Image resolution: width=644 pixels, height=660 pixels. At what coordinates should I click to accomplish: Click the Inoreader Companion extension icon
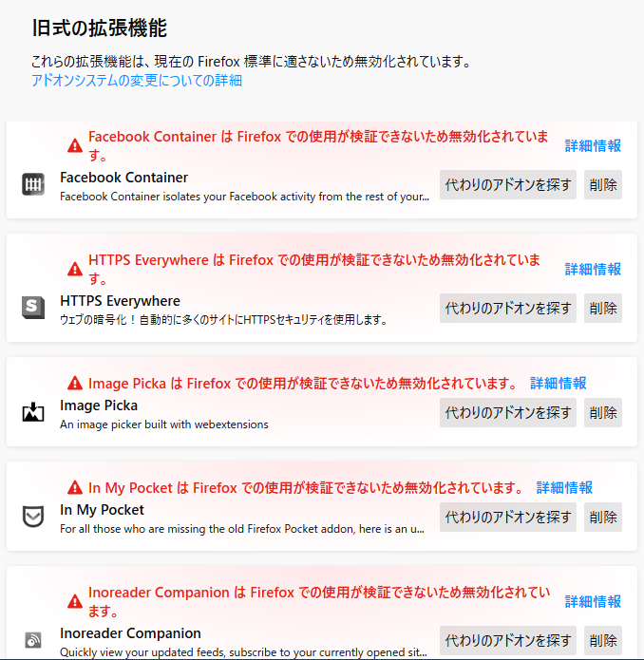[x=33, y=641]
